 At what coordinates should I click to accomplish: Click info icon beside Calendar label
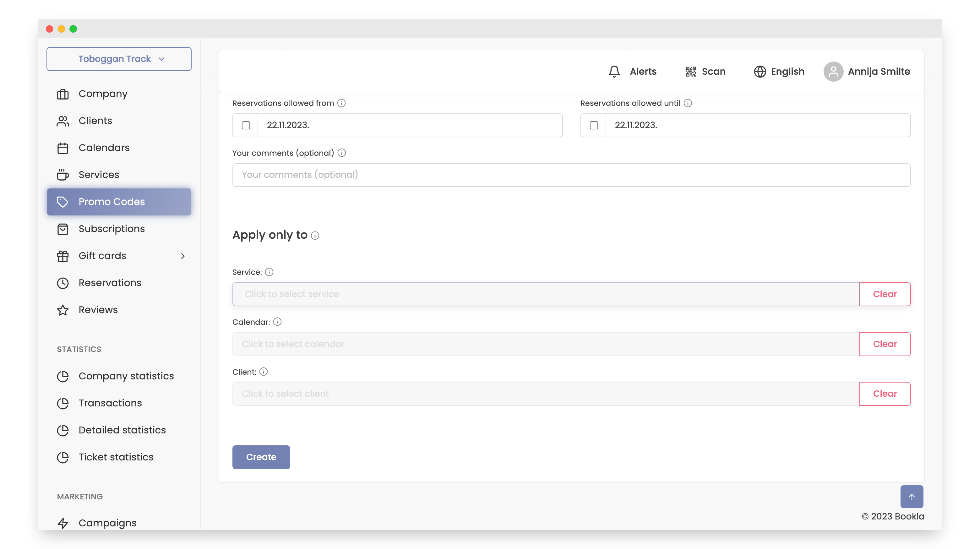click(x=277, y=322)
